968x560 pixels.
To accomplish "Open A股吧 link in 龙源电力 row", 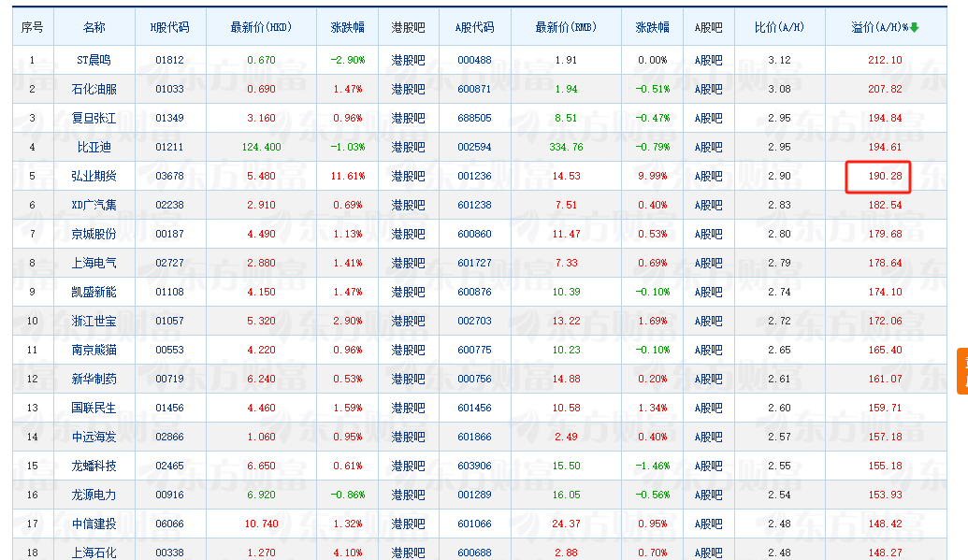I will click(708, 495).
